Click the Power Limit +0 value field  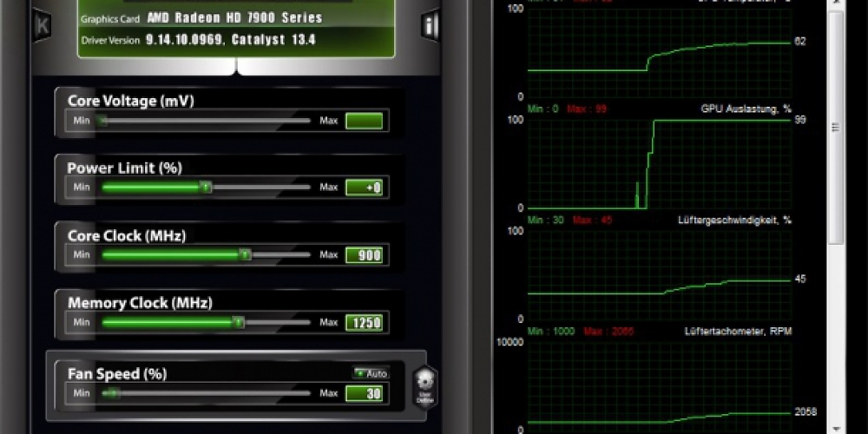point(365,187)
